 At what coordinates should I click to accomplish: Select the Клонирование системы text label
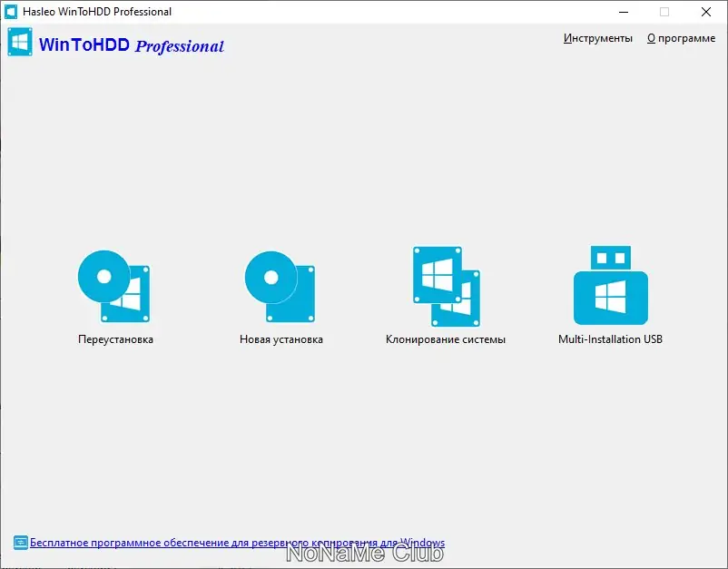[446, 339]
